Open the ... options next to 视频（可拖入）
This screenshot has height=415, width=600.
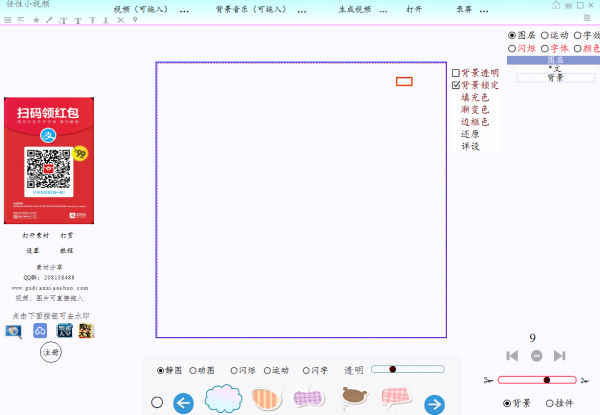point(184,11)
